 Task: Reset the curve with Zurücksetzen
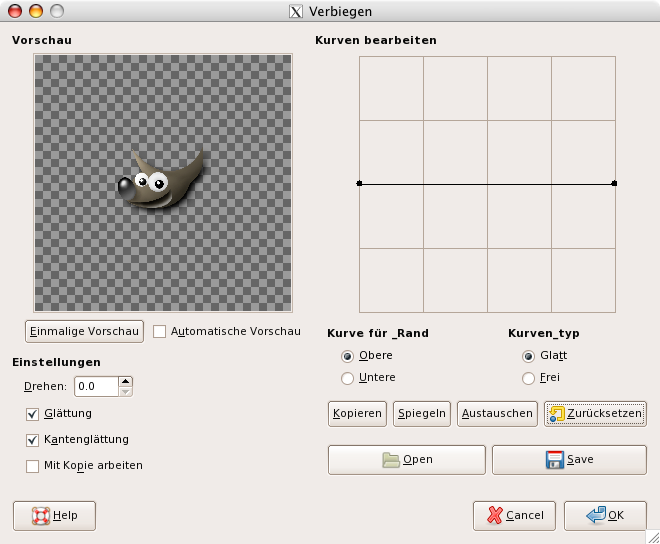click(594, 413)
